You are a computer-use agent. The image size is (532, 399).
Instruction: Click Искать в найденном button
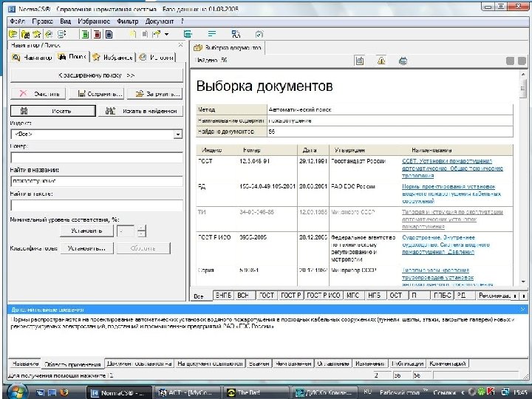(141, 111)
